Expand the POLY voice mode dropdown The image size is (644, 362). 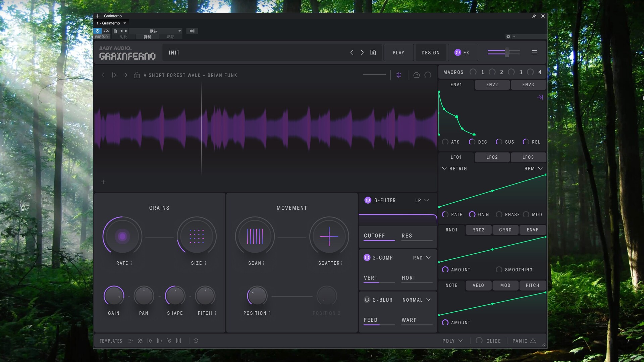tap(452, 341)
